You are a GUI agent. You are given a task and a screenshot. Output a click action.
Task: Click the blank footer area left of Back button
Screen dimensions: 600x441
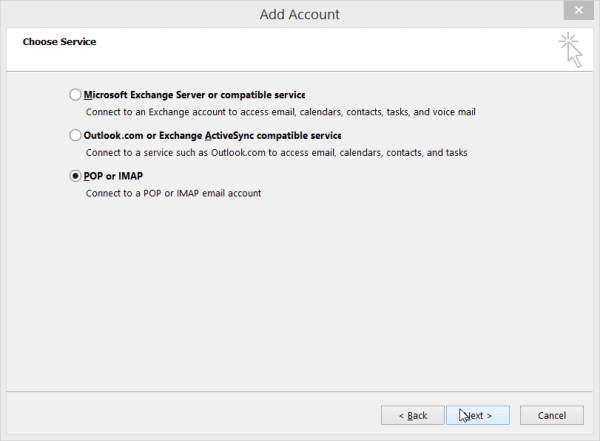(191, 415)
